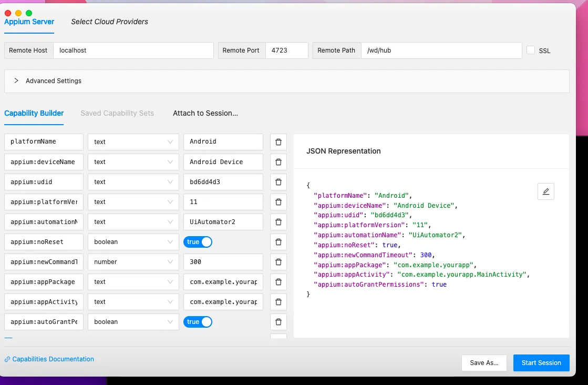Switch to the Appium Server tab
588x385 pixels.
click(x=29, y=22)
